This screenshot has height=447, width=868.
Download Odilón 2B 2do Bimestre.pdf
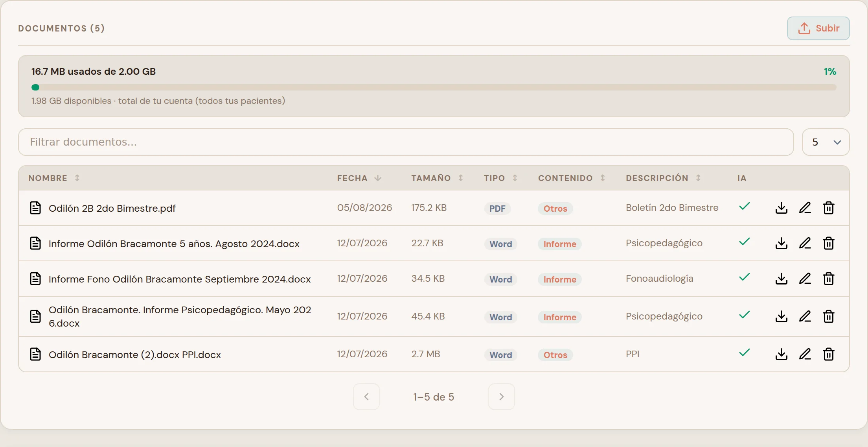click(781, 208)
